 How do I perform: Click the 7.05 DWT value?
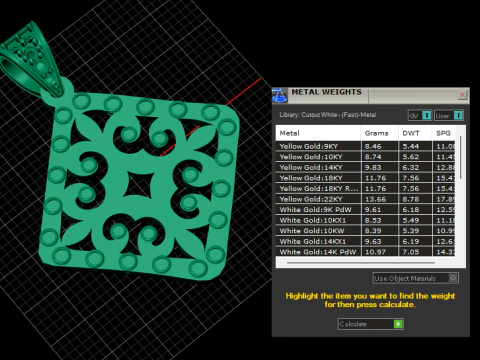pos(411,252)
